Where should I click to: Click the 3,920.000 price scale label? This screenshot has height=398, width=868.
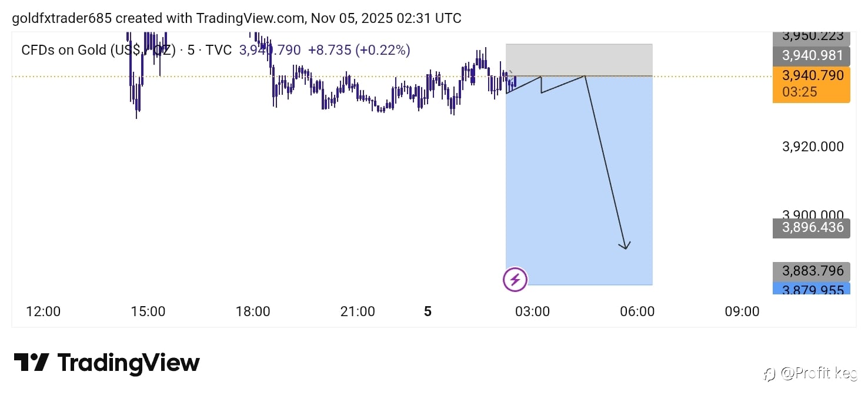point(813,147)
